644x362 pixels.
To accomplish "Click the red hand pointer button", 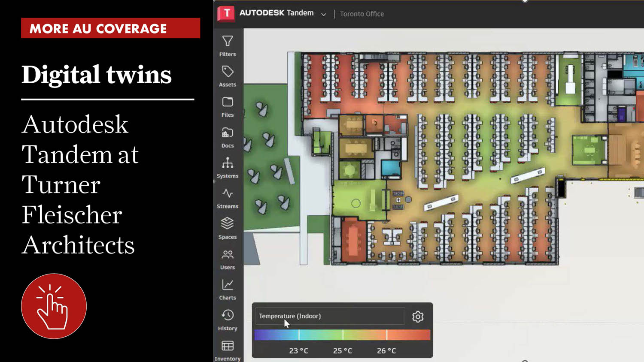I will (x=54, y=306).
